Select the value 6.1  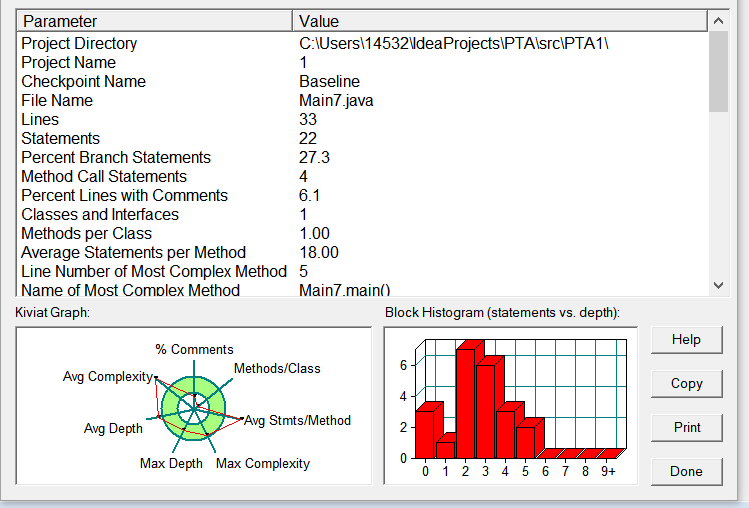click(310, 195)
